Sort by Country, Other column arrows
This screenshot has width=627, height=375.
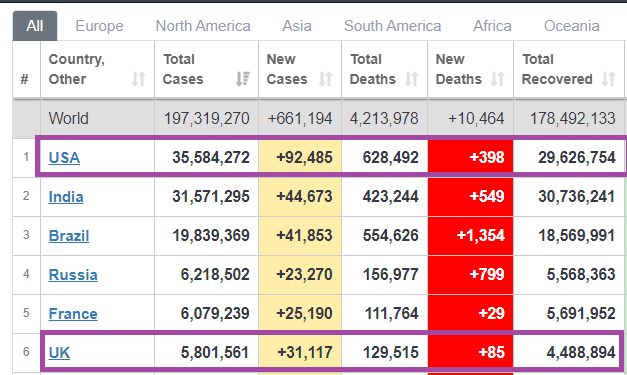pos(138,79)
